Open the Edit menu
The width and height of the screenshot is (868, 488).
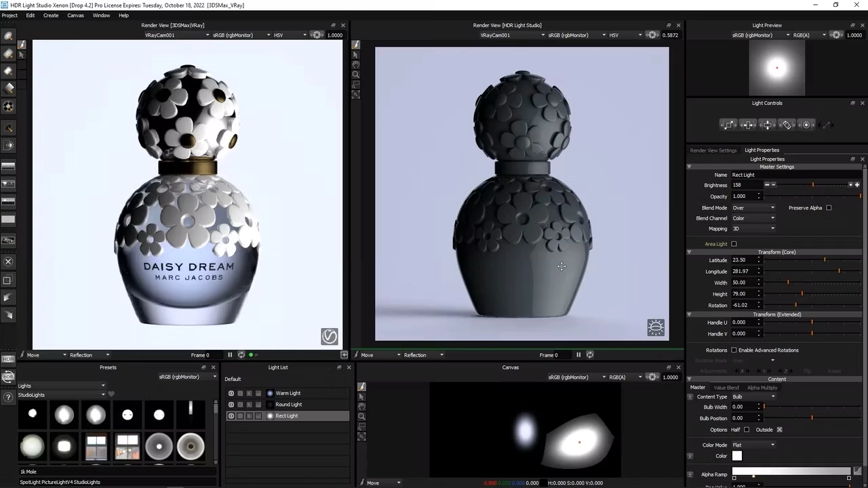31,15
